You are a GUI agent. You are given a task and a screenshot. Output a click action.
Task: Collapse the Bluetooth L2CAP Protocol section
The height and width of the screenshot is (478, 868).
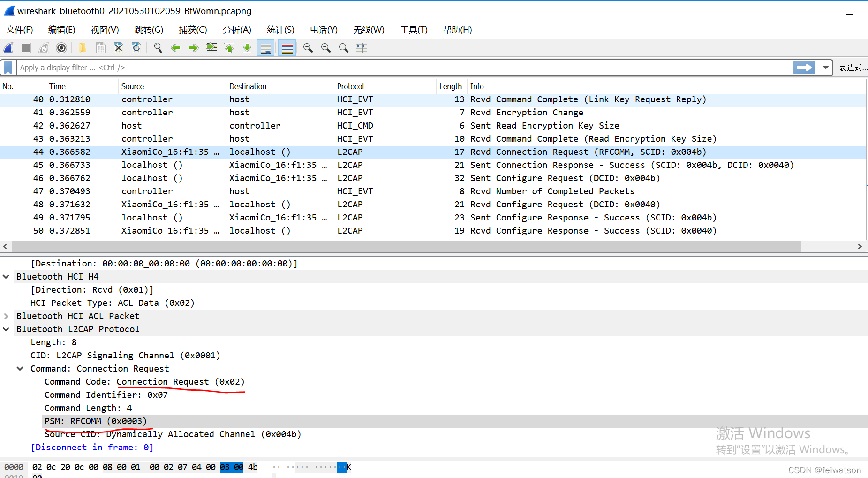[x=6, y=329]
